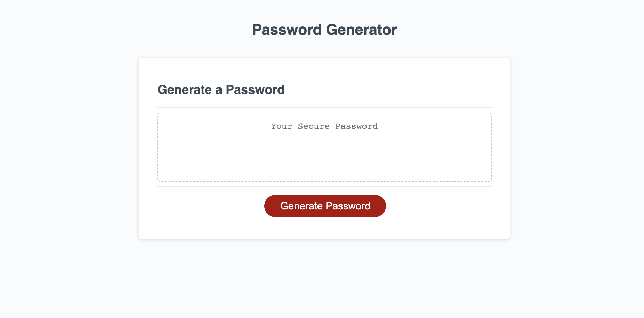
Task: Click the word Generator in the title
Action: tap(361, 30)
